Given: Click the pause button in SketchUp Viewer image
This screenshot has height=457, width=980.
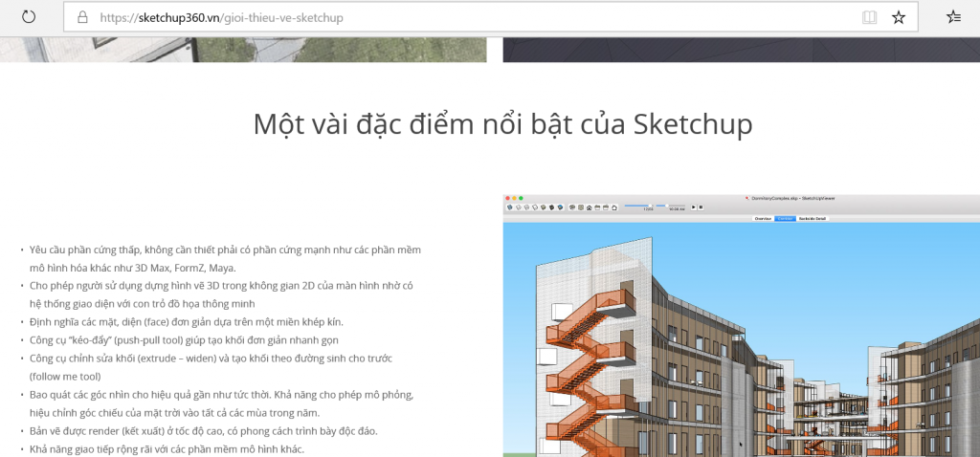Looking at the screenshot, I should tap(701, 207).
